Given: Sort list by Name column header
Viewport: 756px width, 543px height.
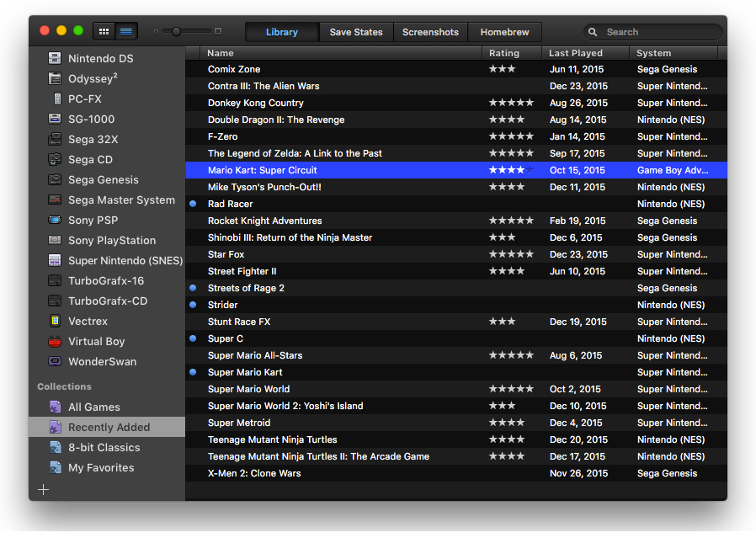Looking at the screenshot, I should click(221, 53).
